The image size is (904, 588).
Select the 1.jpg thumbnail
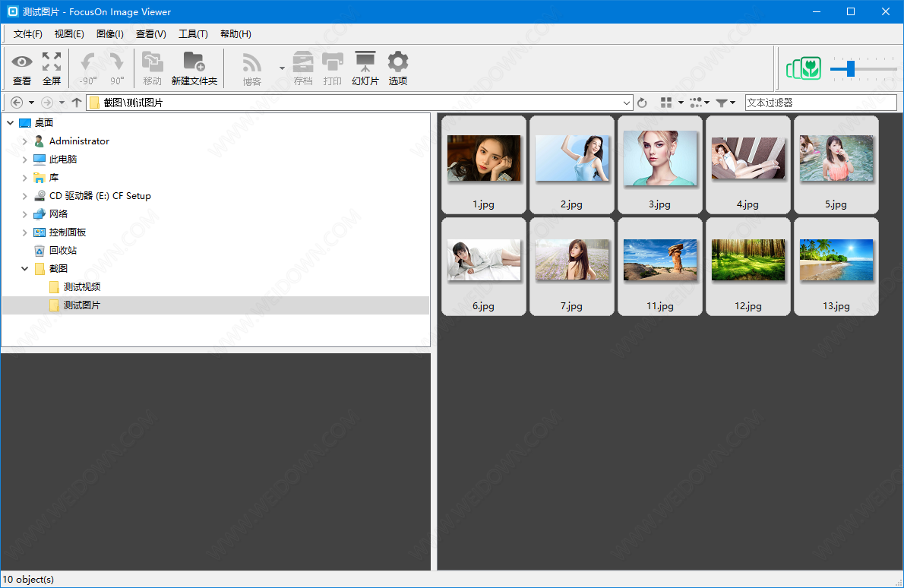pos(484,165)
